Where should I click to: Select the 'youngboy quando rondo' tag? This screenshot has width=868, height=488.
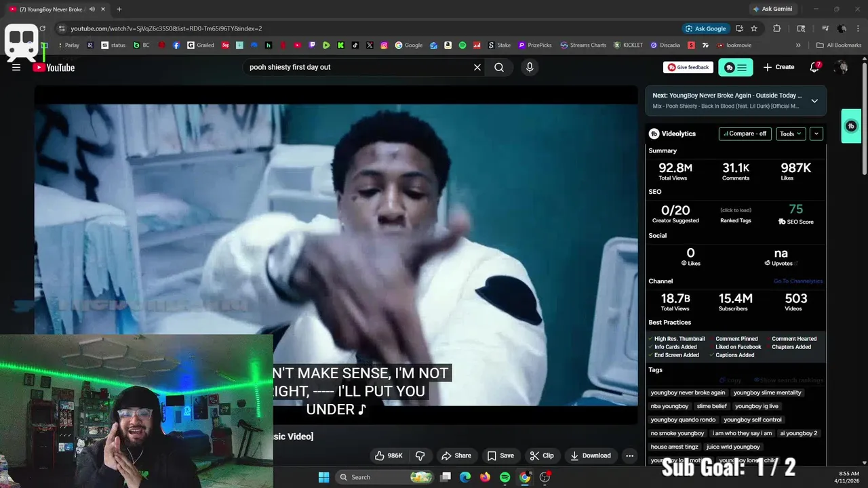tap(683, 420)
